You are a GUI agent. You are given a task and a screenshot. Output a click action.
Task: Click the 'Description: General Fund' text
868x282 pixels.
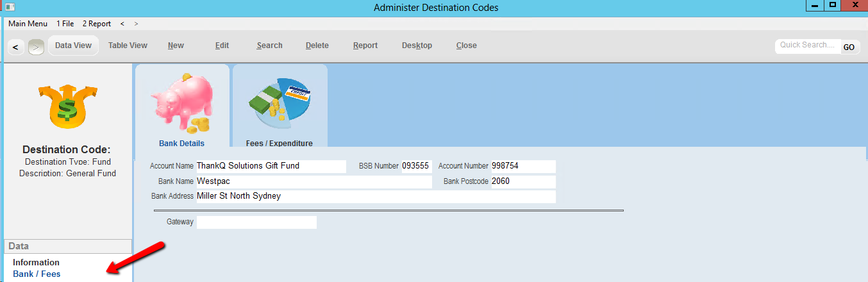[67, 173]
